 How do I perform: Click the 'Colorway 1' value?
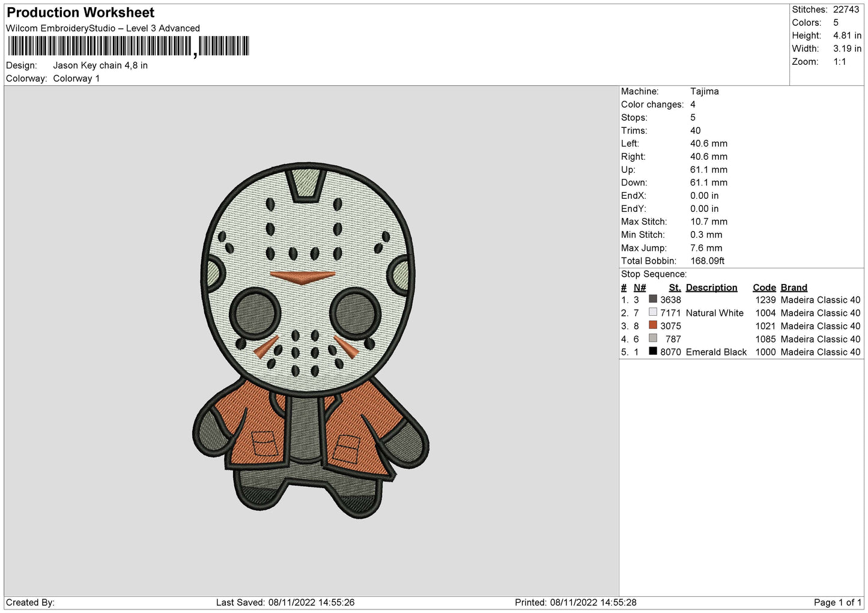pos(76,79)
